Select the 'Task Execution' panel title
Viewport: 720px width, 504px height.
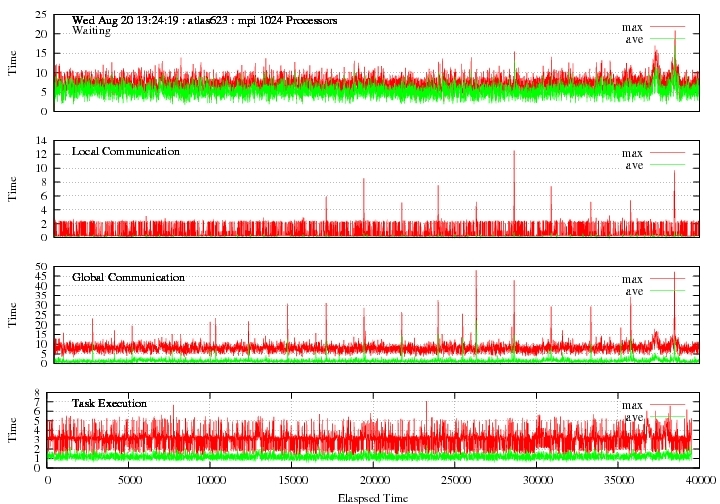click(x=109, y=403)
